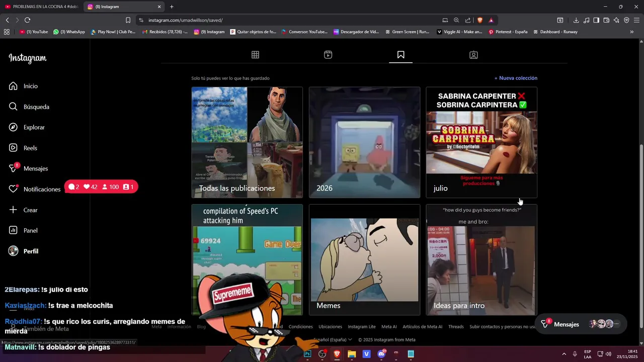Switch to the reels tab icon
This screenshot has height=362, width=644.
[x=328, y=55]
